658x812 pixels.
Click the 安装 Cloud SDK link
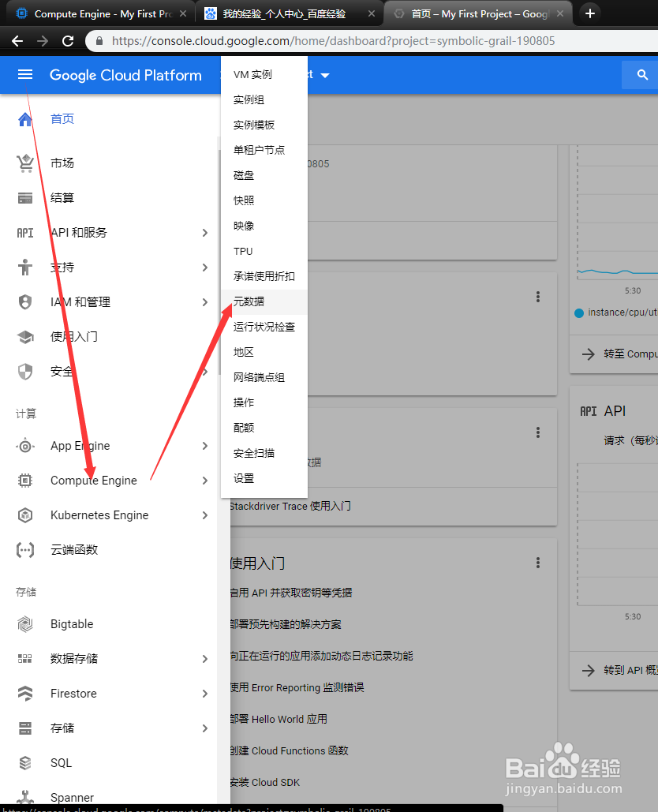click(265, 783)
